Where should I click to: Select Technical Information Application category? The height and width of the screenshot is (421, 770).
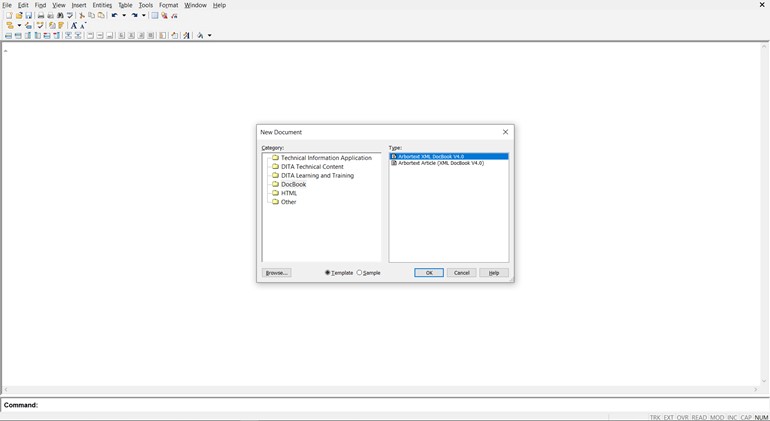click(326, 158)
